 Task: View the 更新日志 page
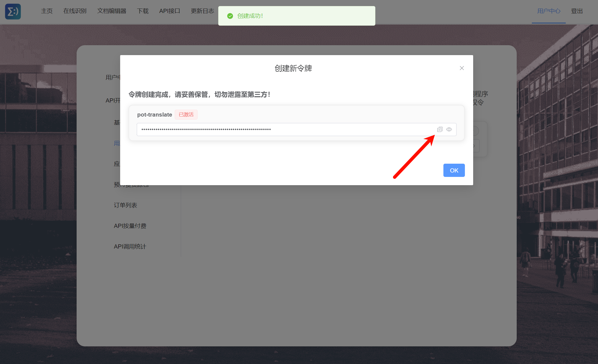point(202,11)
